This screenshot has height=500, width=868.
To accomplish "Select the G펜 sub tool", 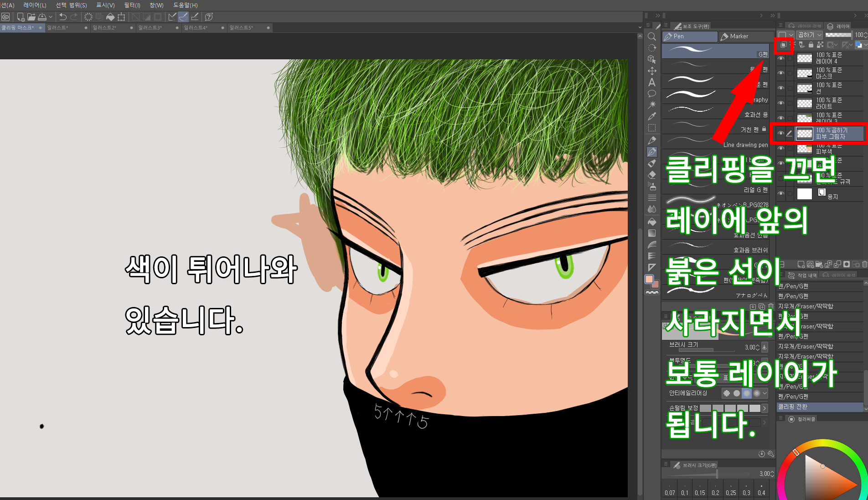I will pyautogui.click(x=715, y=51).
